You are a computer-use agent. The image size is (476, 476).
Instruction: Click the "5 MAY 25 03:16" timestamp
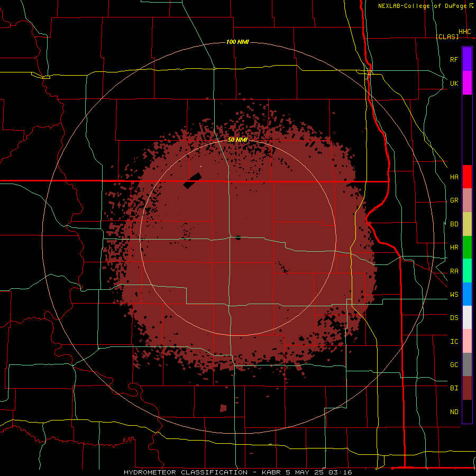tap(319, 472)
